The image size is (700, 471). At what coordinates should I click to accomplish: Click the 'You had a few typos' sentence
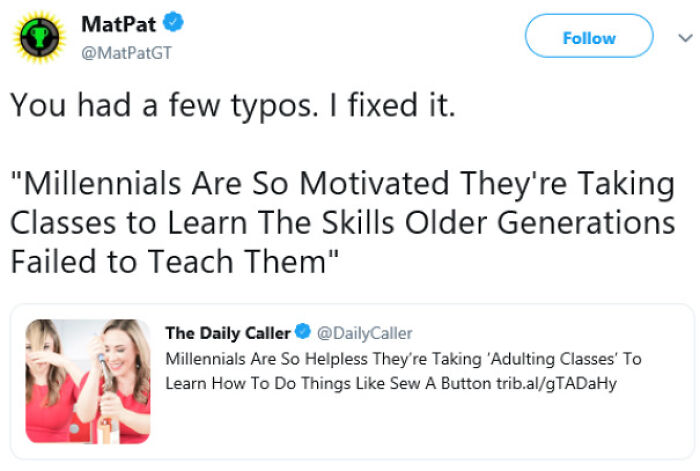coord(233,106)
